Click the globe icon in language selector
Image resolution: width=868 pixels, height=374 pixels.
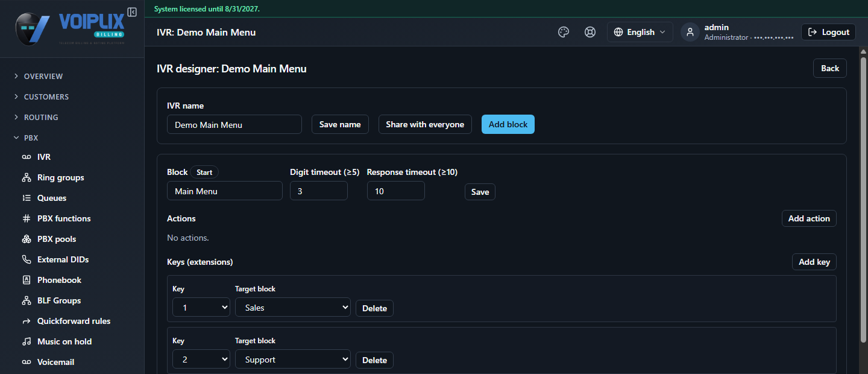point(618,32)
